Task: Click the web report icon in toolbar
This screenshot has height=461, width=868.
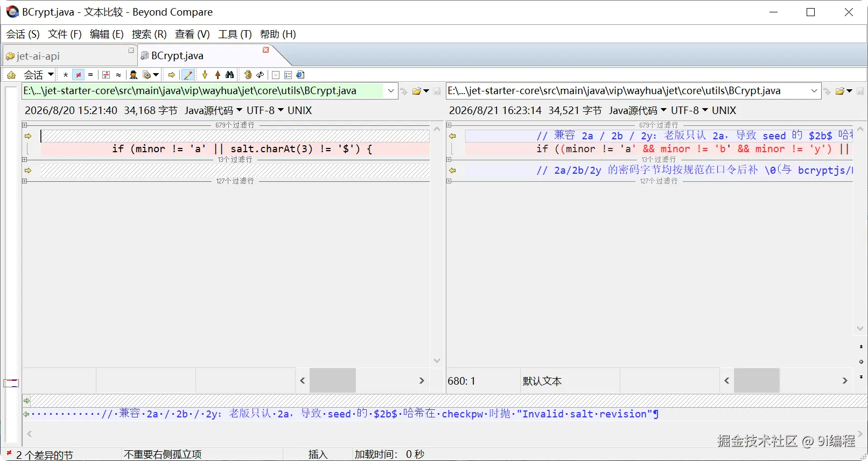Action: click(x=300, y=75)
